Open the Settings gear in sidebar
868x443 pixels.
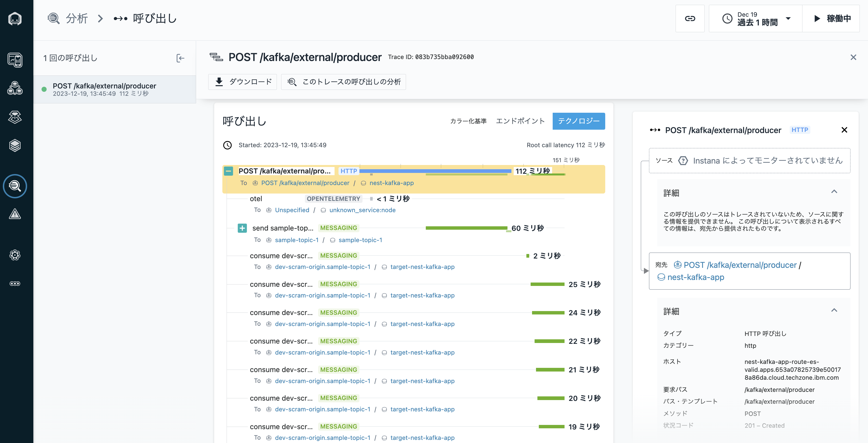[15, 255]
